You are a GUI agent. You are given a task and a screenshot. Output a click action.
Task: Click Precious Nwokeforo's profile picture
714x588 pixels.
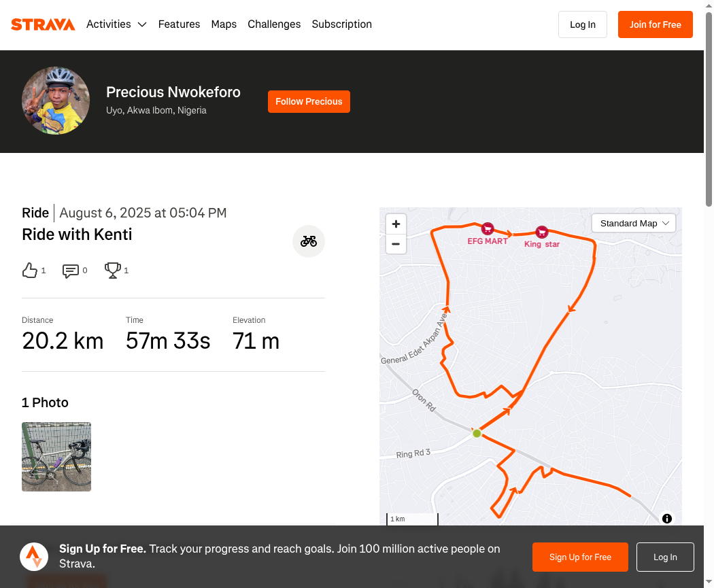click(x=56, y=101)
